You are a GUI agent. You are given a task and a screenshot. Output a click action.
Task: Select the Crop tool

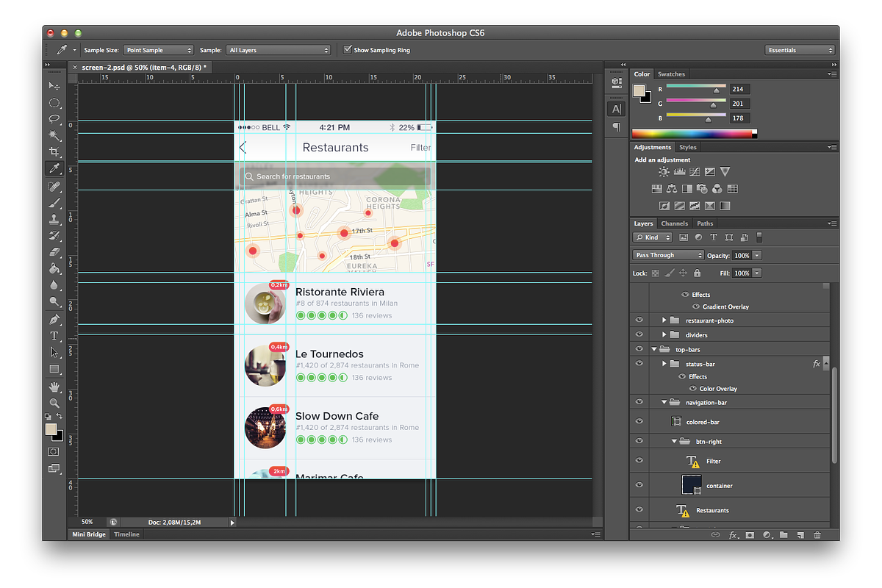coord(54,152)
